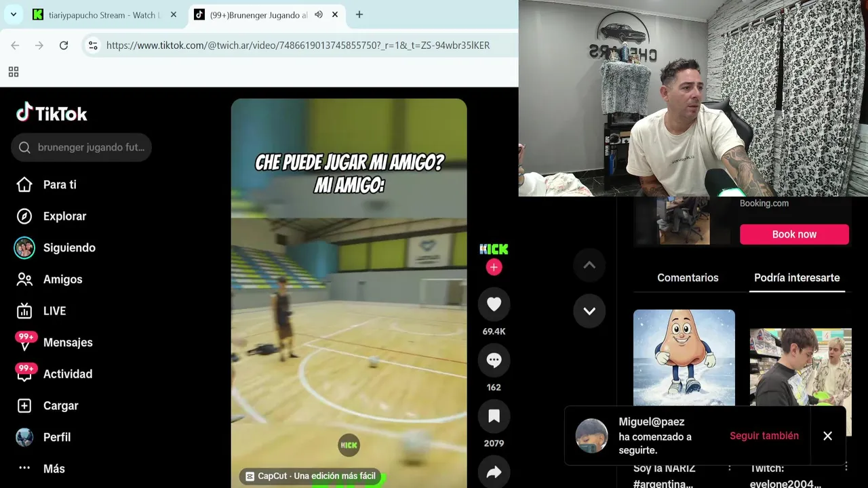The height and width of the screenshot is (488, 868).
Task: View site information icon in address bar
Action: click(93, 45)
